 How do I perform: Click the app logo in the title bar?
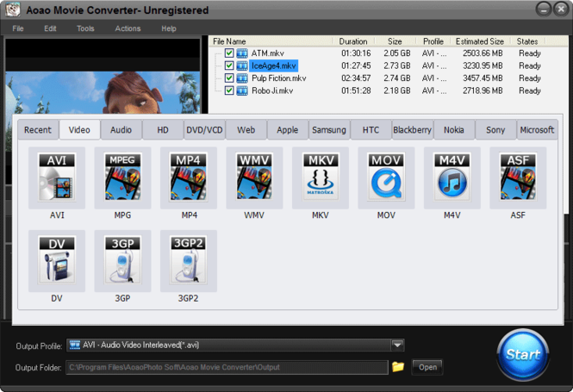[x=13, y=9]
